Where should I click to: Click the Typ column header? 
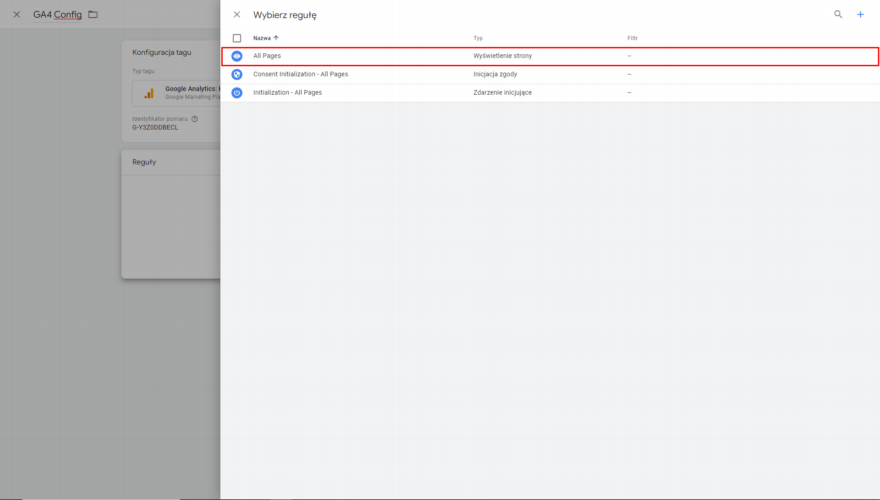[479, 38]
